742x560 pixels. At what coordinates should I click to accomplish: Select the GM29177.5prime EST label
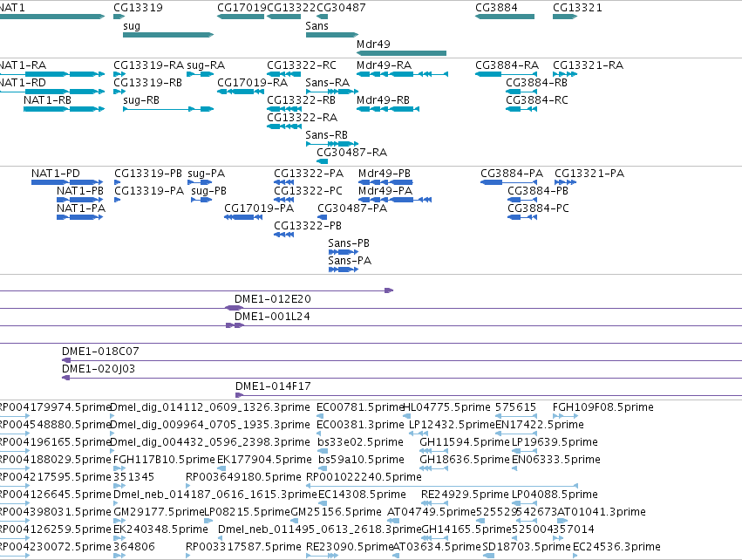tap(159, 512)
